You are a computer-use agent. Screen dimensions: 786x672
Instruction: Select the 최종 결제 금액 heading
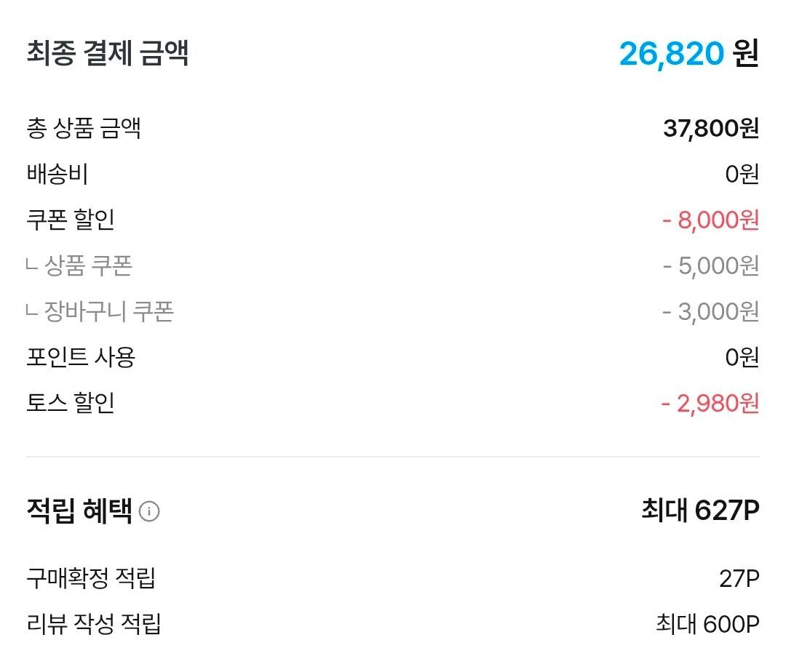point(107,52)
